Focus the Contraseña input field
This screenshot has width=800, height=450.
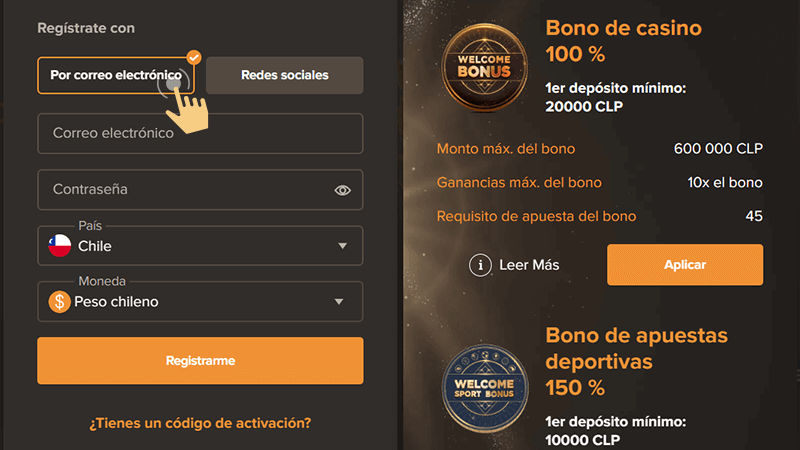click(200, 189)
